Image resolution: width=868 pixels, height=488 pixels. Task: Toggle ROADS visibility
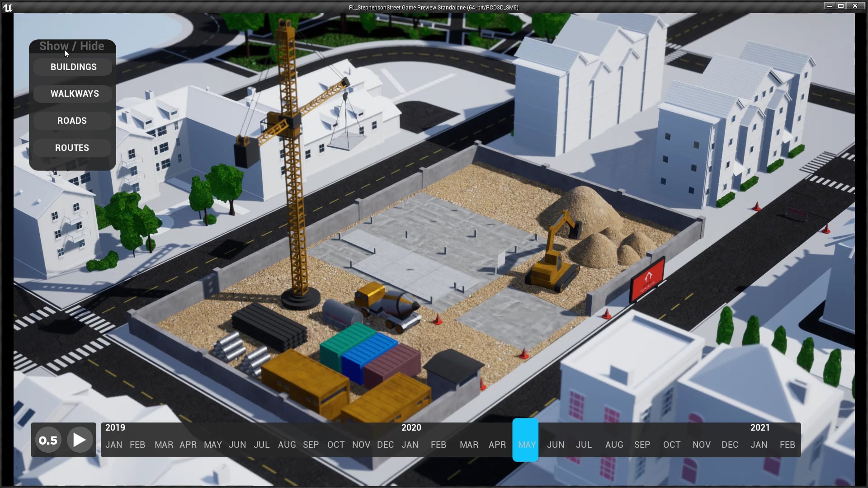73,121
